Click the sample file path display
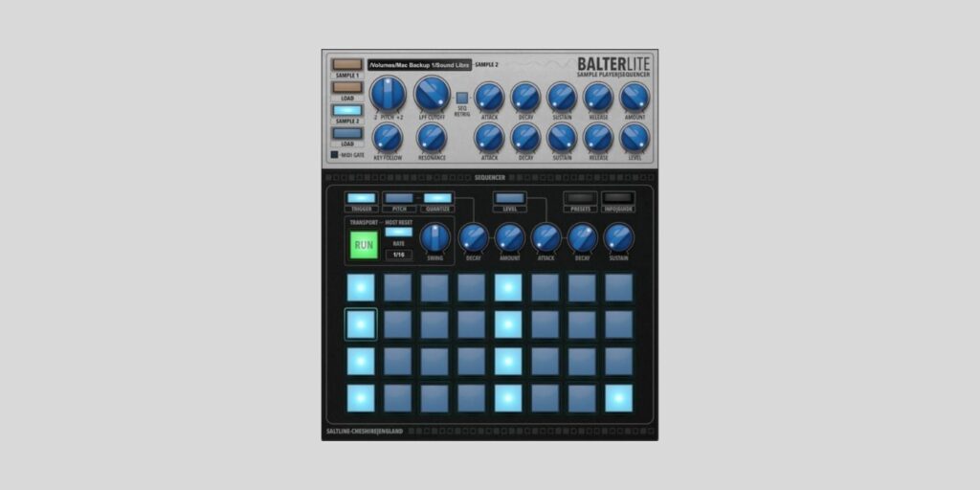The image size is (980, 490). pyautogui.click(x=419, y=65)
